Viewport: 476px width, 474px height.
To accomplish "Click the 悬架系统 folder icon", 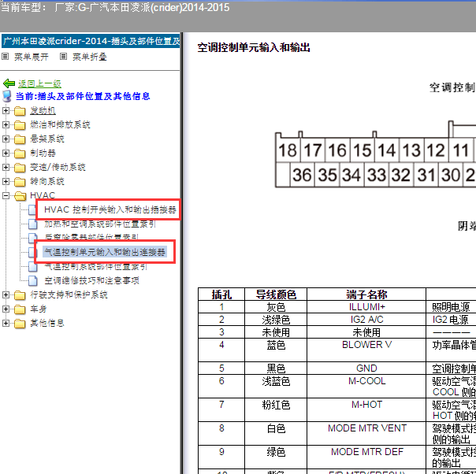I will (20, 139).
